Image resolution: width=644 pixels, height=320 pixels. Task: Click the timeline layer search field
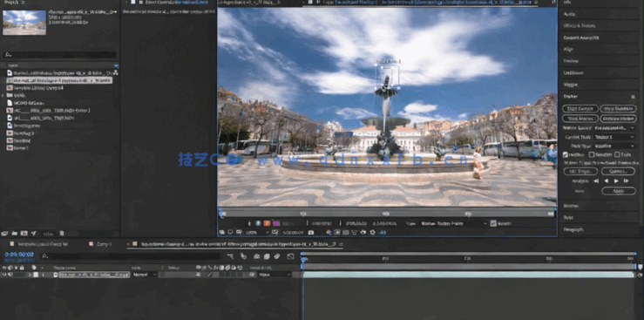tap(130, 256)
